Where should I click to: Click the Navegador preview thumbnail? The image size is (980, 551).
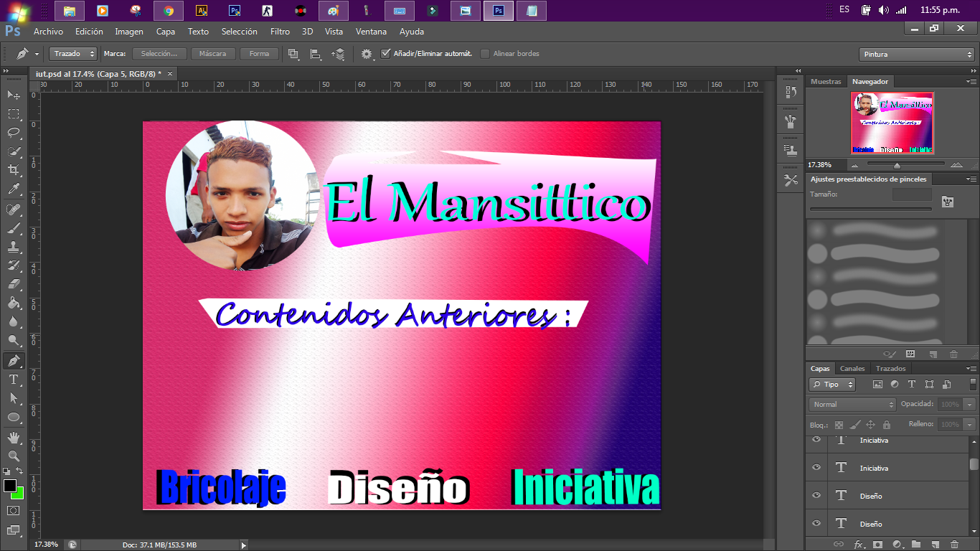coord(892,123)
